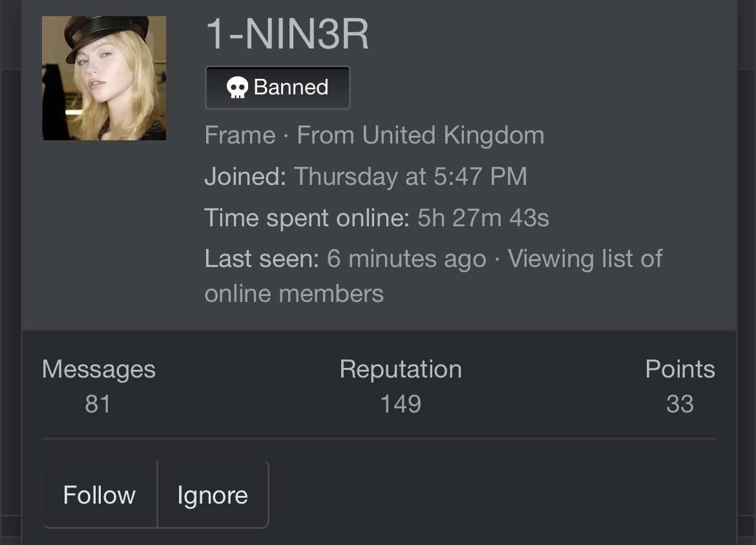This screenshot has height=545, width=756.
Task: Open the Reputation stat label
Action: coord(401,369)
